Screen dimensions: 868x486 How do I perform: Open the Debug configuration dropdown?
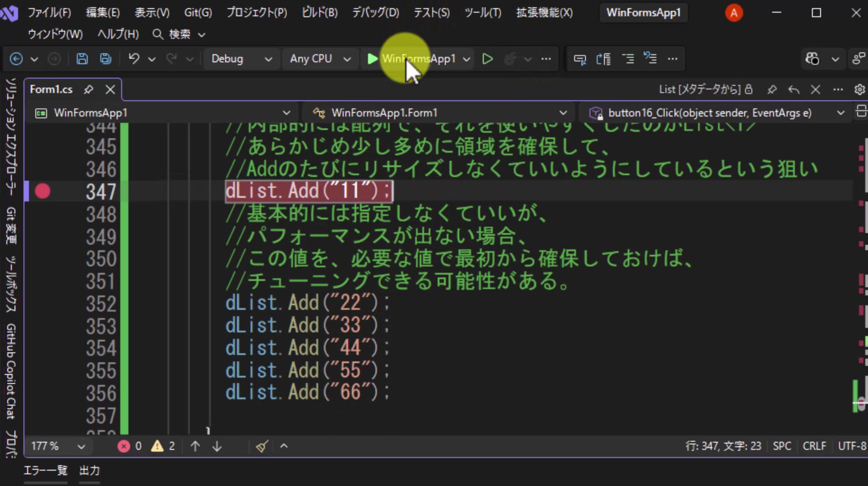click(241, 59)
